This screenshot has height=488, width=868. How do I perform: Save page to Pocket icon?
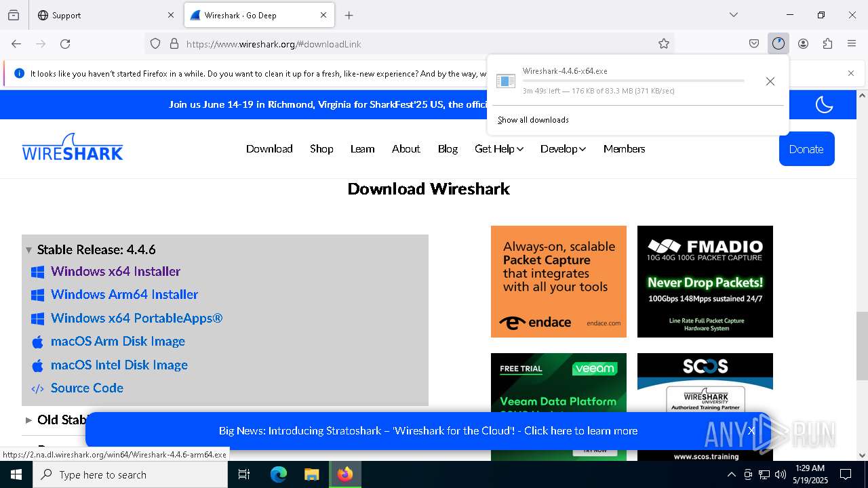point(754,43)
